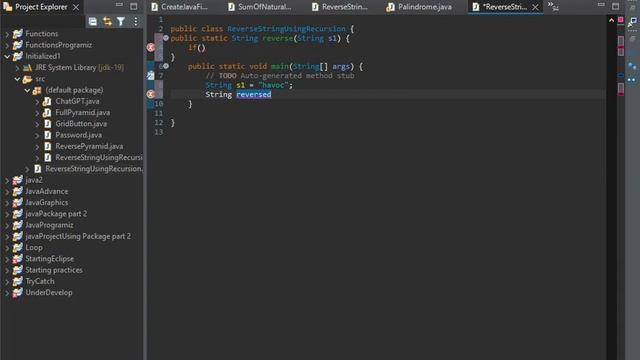Minimize the Project Explorer panel

119,5
